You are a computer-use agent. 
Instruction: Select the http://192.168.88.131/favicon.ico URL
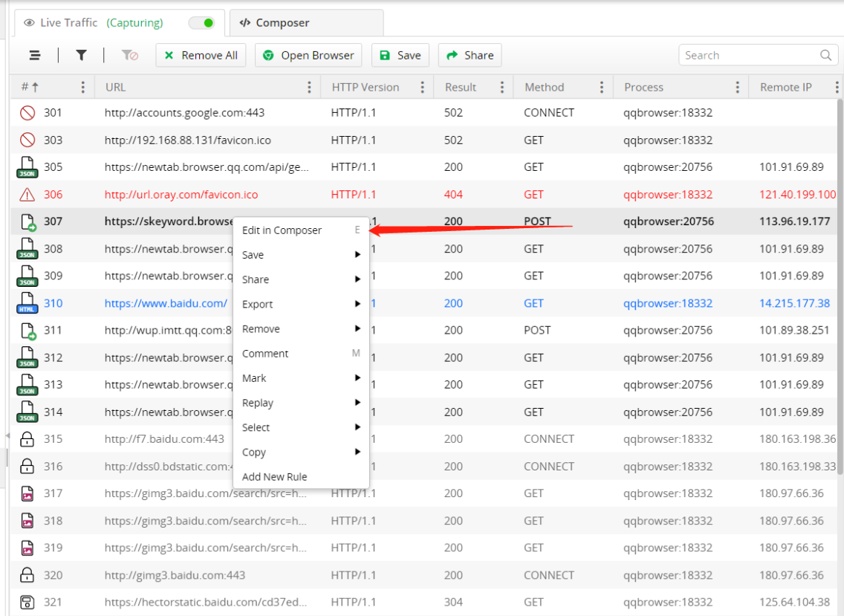[188, 140]
